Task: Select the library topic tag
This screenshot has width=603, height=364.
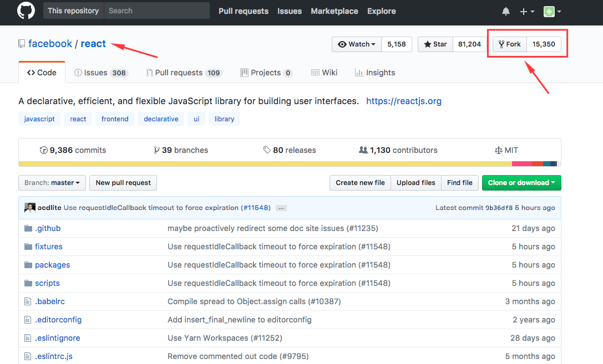Action: pyautogui.click(x=224, y=119)
